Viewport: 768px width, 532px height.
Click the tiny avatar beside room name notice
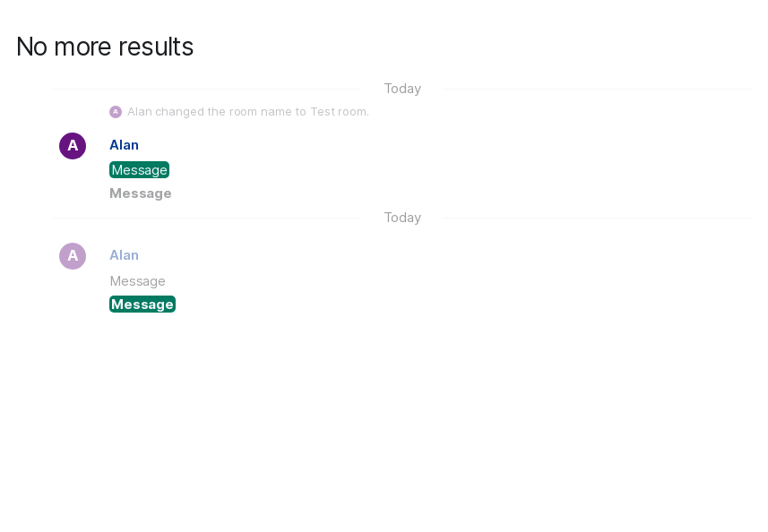116,112
